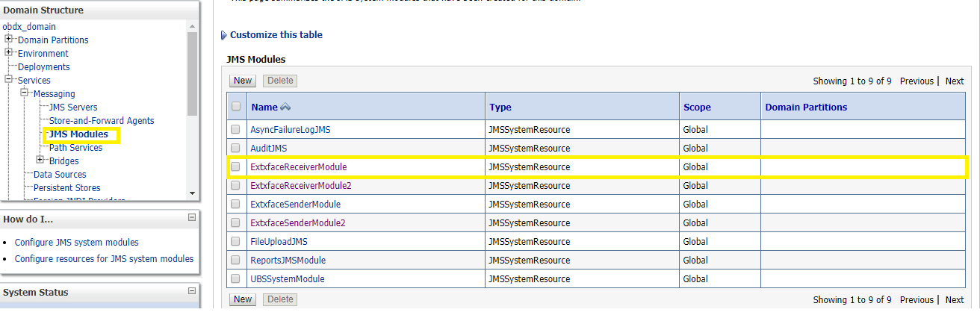The width and height of the screenshot is (980, 324).
Task: Open Persistent Stores in the tree
Action: click(x=66, y=188)
